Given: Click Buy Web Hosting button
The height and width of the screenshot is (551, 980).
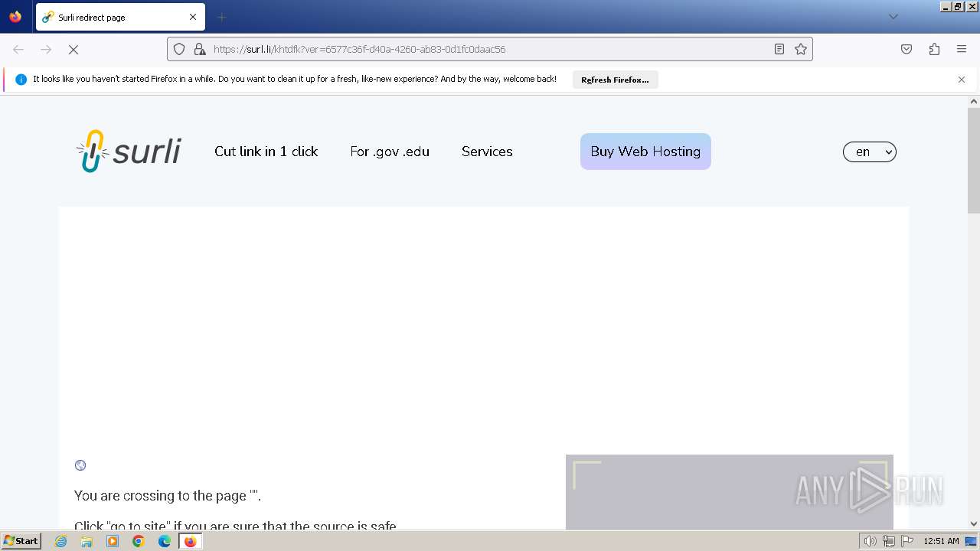Looking at the screenshot, I should [x=645, y=152].
